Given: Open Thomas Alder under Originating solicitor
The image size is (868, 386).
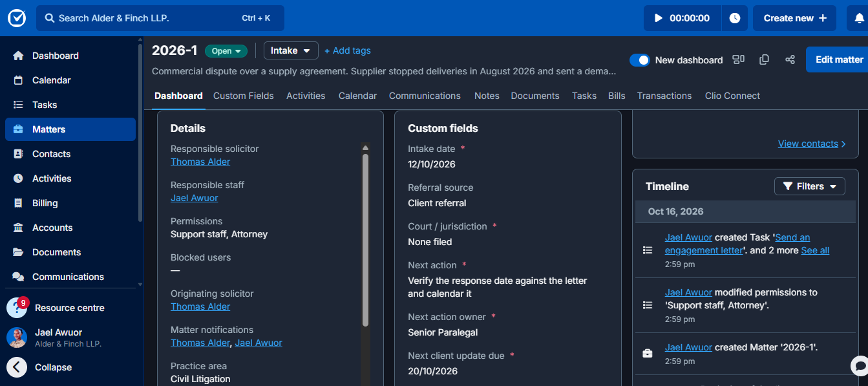Looking at the screenshot, I should [x=200, y=306].
